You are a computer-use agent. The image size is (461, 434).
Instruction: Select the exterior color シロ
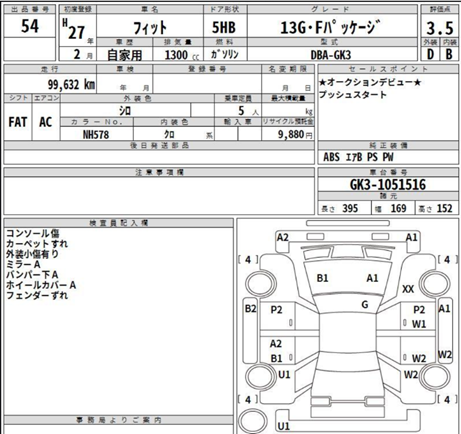(x=125, y=111)
